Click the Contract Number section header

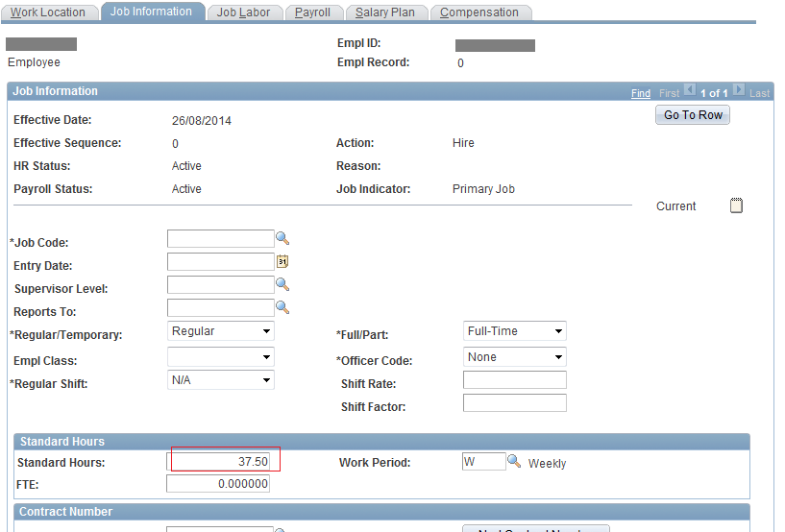[382, 512]
